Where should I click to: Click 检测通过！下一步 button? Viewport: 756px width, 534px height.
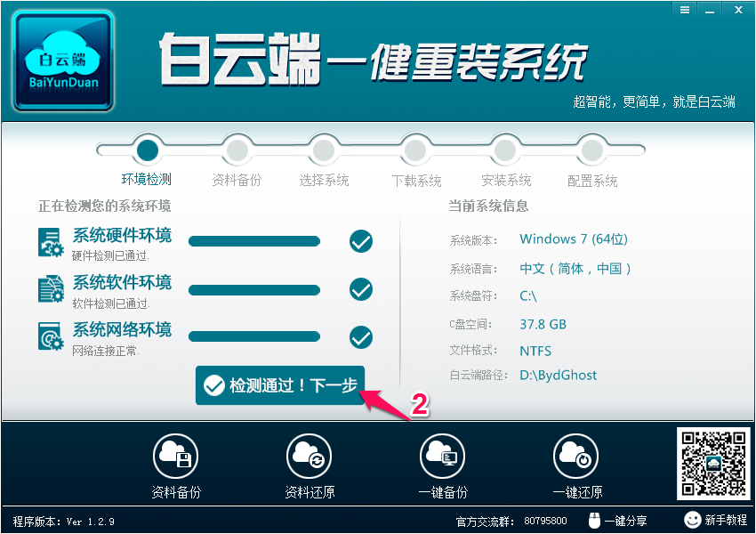(x=280, y=385)
